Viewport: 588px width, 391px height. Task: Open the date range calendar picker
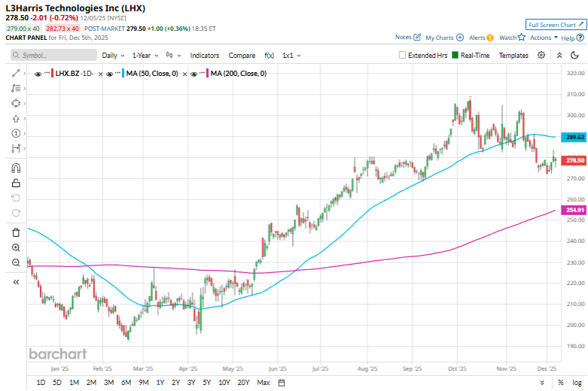(x=281, y=383)
